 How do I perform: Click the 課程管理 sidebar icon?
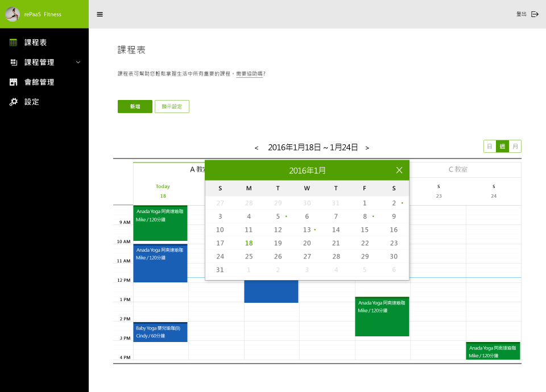coord(14,62)
